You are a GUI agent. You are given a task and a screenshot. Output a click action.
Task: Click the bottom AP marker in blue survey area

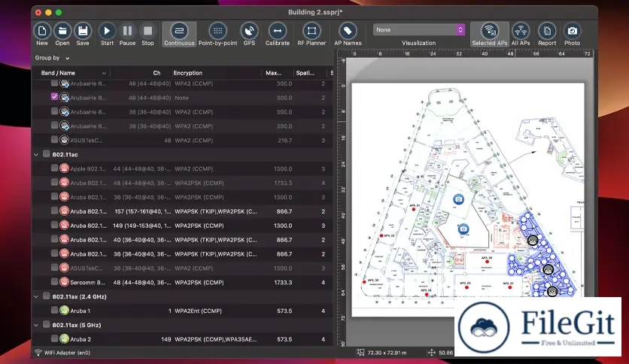click(x=552, y=291)
